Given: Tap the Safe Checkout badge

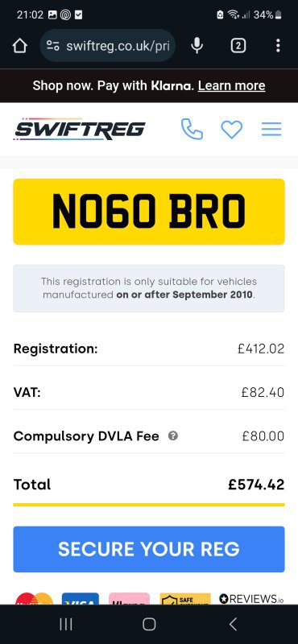Looking at the screenshot, I should click(x=185, y=599).
